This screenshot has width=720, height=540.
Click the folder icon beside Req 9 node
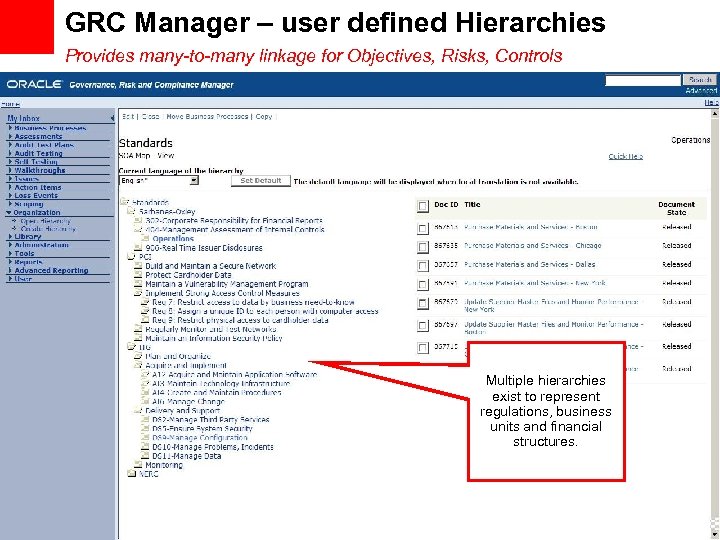pos(146,320)
